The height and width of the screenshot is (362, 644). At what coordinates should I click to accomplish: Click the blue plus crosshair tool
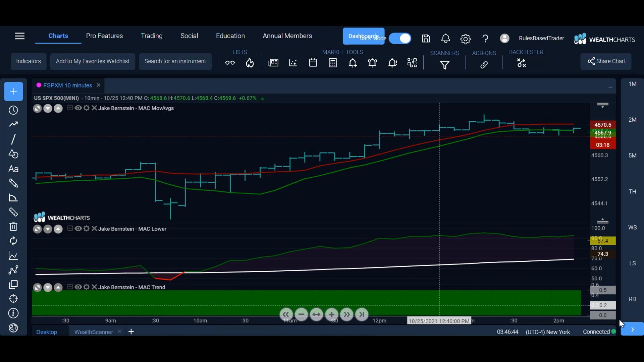[x=13, y=92]
